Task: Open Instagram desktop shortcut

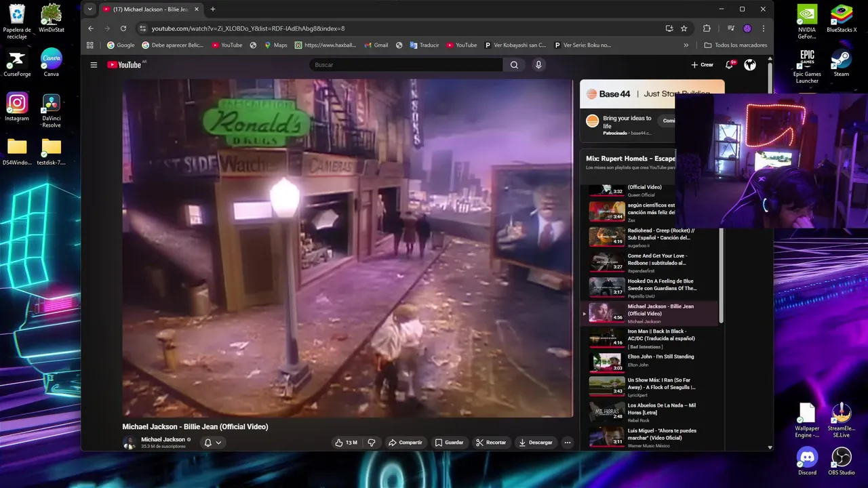Action: (17, 107)
